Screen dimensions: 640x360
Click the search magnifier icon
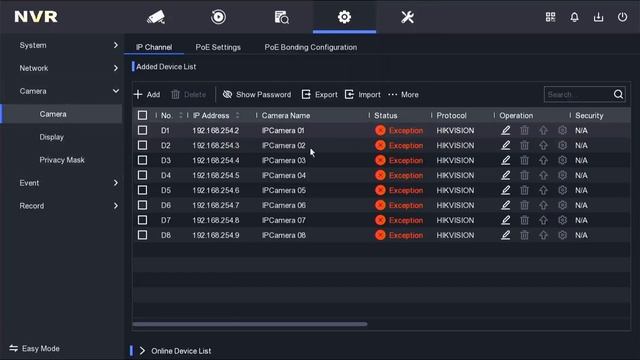[x=618, y=94]
